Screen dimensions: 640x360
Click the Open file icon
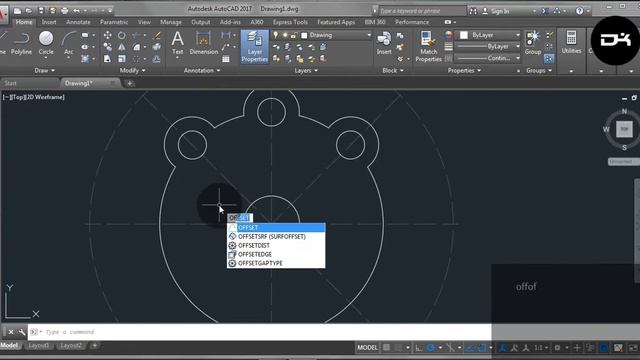point(29,11)
